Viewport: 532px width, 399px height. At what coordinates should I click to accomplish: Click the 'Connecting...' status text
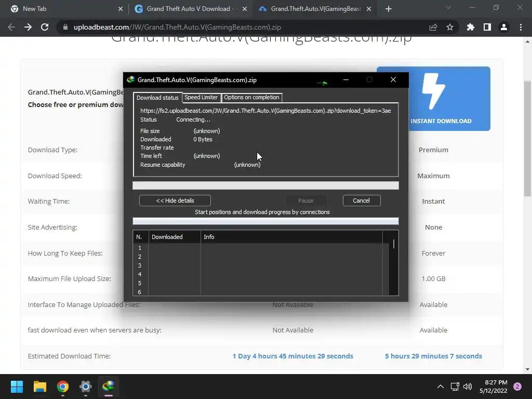[193, 120]
